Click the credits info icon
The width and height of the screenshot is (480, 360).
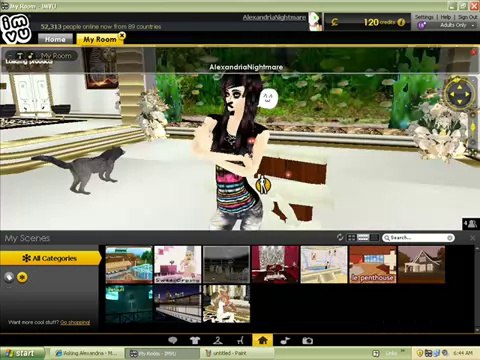pyautogui.click(x=401, y=22)
